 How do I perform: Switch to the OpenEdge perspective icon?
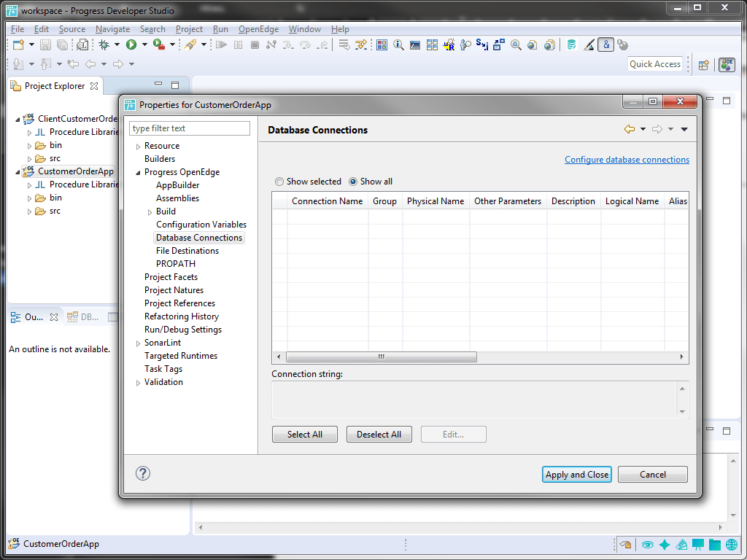[x=727, y=64]
